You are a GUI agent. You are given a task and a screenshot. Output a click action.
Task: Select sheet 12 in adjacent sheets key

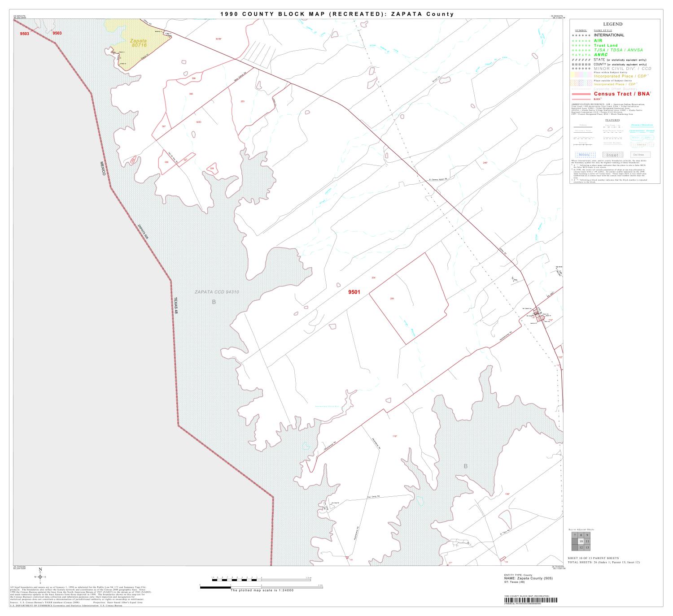coord(581,548)
